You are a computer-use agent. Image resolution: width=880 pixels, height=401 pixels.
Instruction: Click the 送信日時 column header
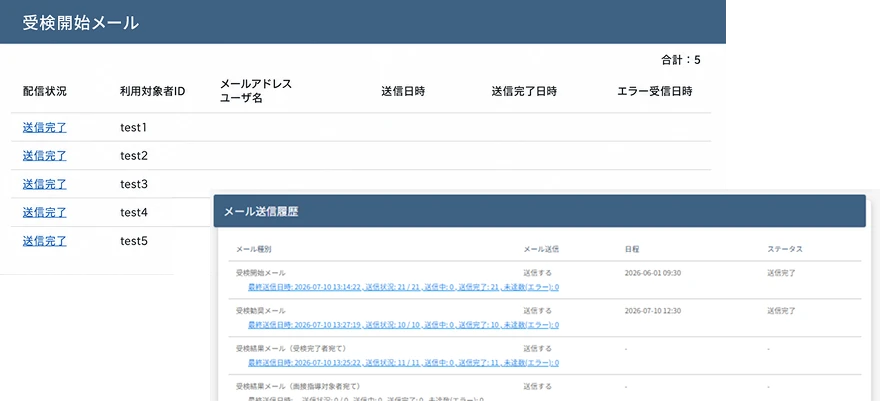tap(403, 91)
